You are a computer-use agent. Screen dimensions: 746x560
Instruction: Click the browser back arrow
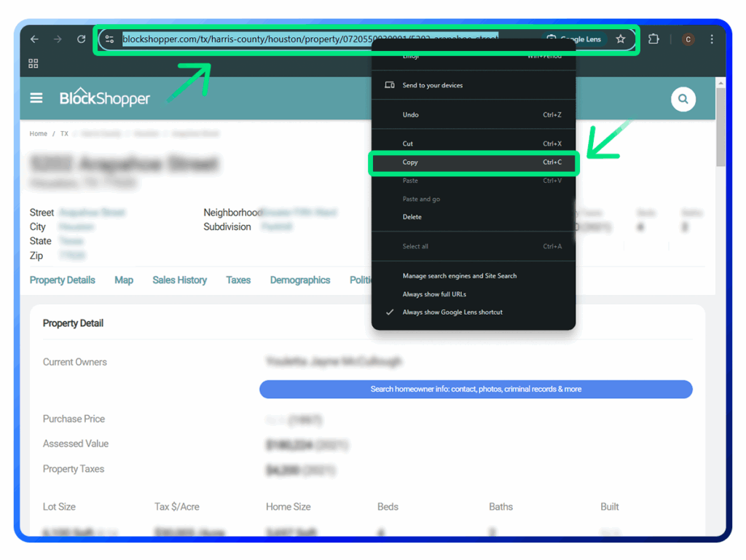pyautogui.click(x=34, y=39)
